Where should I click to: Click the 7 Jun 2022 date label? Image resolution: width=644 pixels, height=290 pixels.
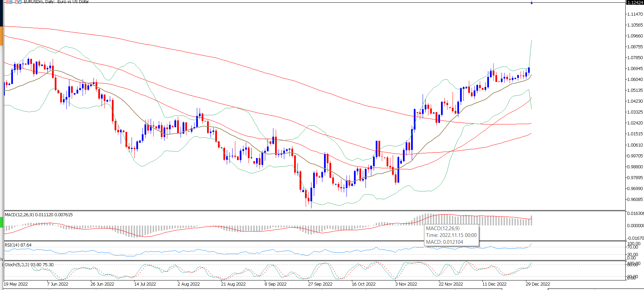tap(57, 284)
